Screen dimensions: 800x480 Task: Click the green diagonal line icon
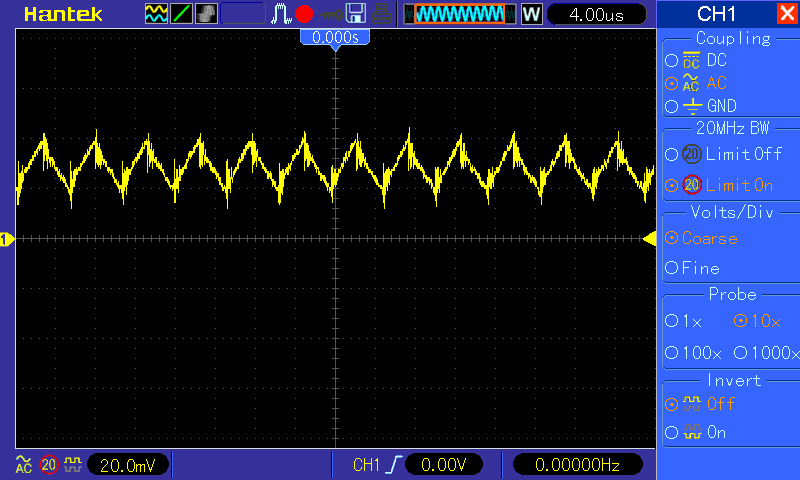181,14
